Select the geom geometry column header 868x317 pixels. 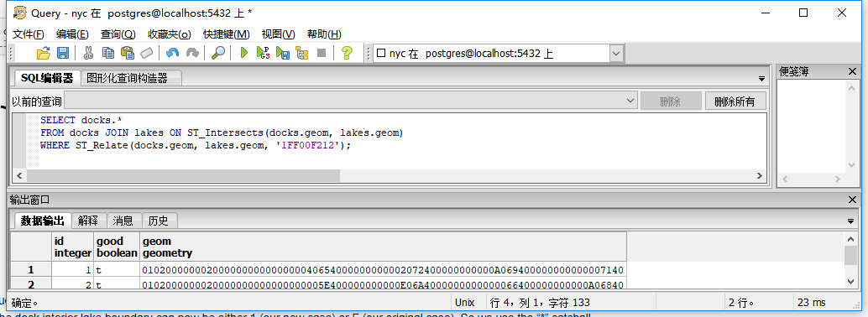383,247
